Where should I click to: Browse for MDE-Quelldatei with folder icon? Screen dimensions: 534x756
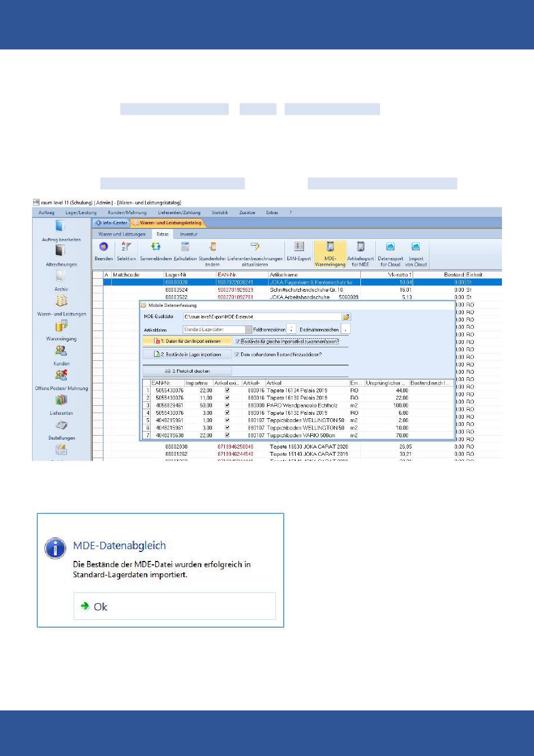(347, 317)
